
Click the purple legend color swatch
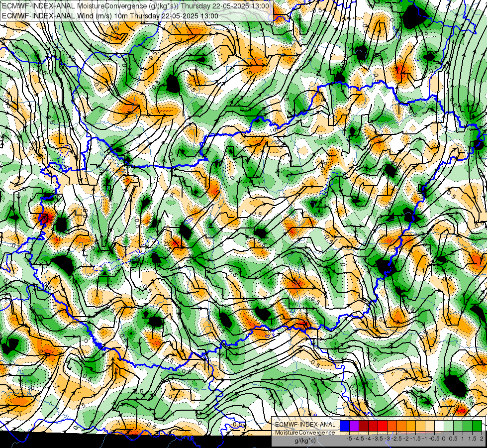coord(354,426)
